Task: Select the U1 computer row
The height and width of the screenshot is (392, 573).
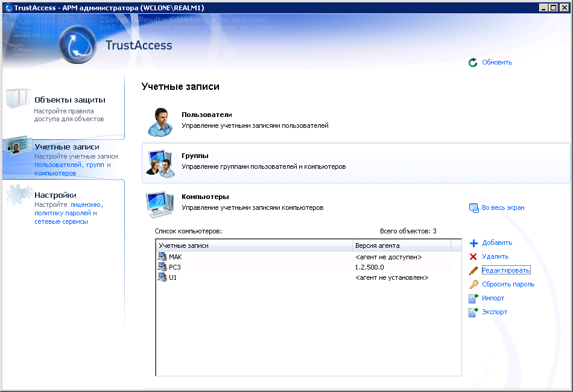Action: coord(173,277)
